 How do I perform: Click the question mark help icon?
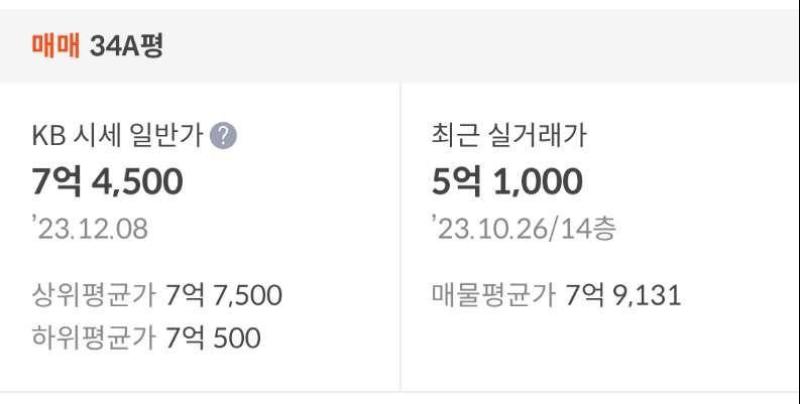coord(225,137)
